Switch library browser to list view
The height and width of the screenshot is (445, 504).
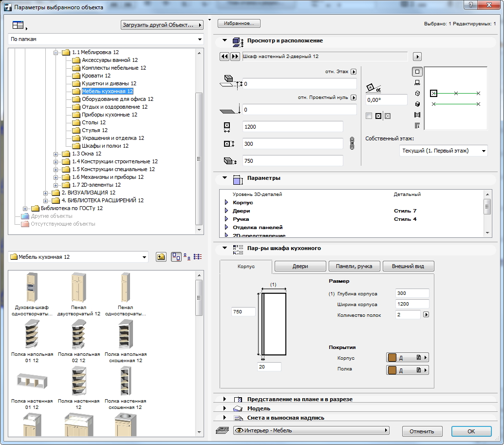coord(198,257)
